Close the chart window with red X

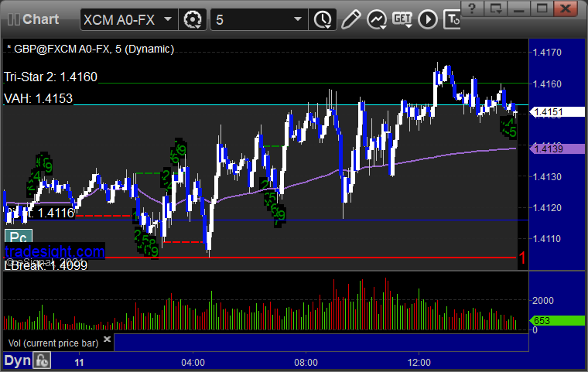click(566, 8)
